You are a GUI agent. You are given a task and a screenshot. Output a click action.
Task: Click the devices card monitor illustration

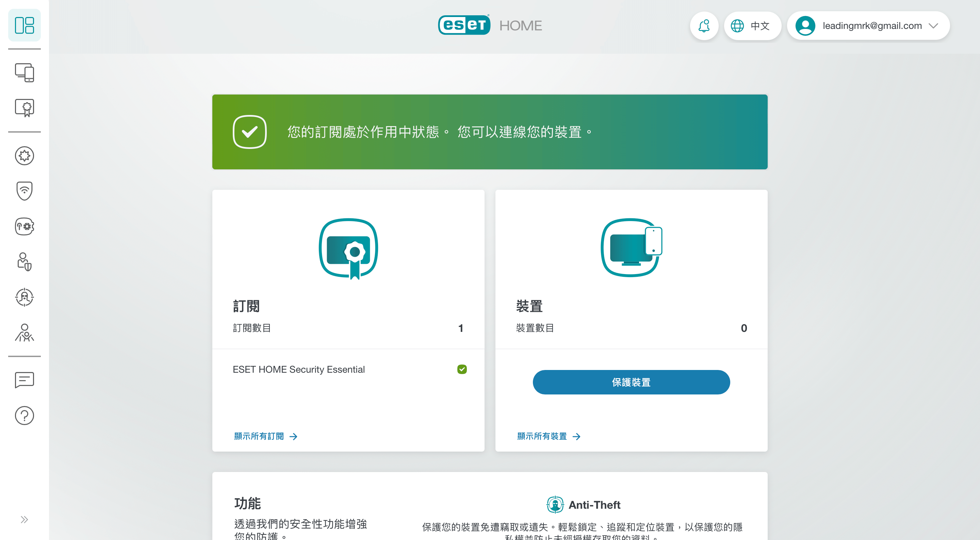[632, 248]
